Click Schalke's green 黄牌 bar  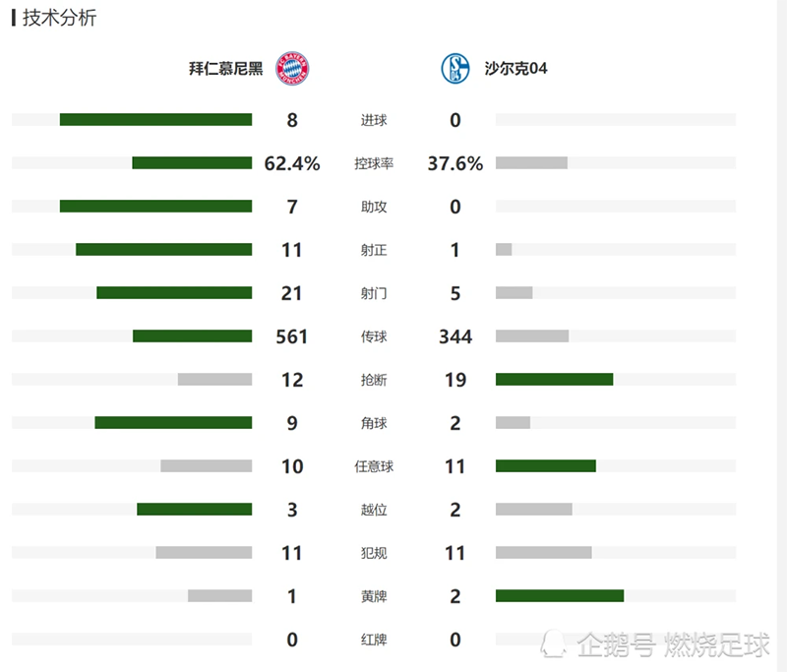pyautogui.click(x=560, y=596)
